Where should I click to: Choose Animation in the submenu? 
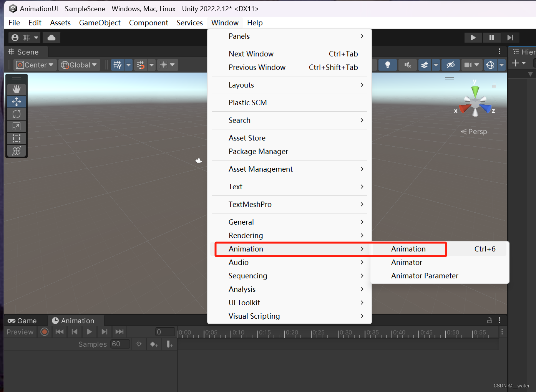pyautogui.click(x=440, y=249)
